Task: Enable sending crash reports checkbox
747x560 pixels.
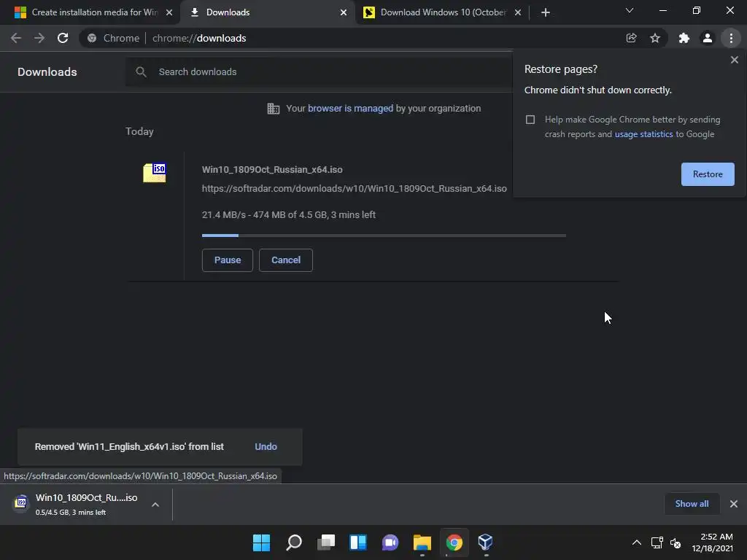Action: coord(530,120)
